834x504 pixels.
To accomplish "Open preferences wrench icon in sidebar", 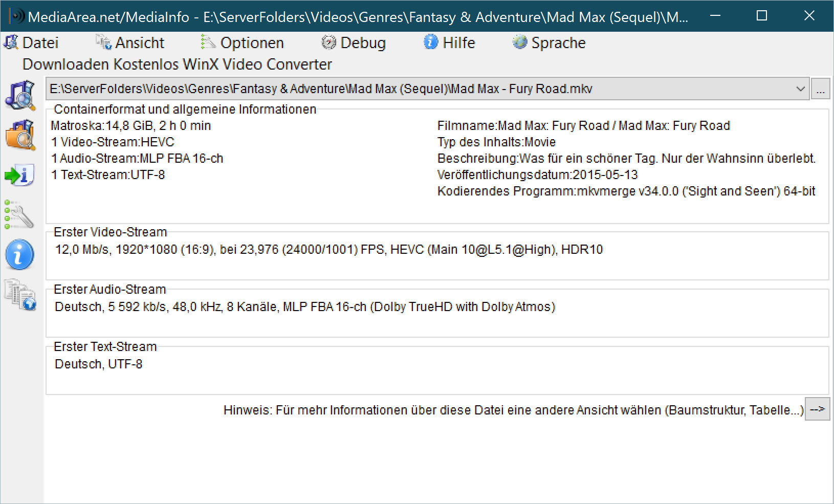I will pyautogui.click(x=19, y=214).
